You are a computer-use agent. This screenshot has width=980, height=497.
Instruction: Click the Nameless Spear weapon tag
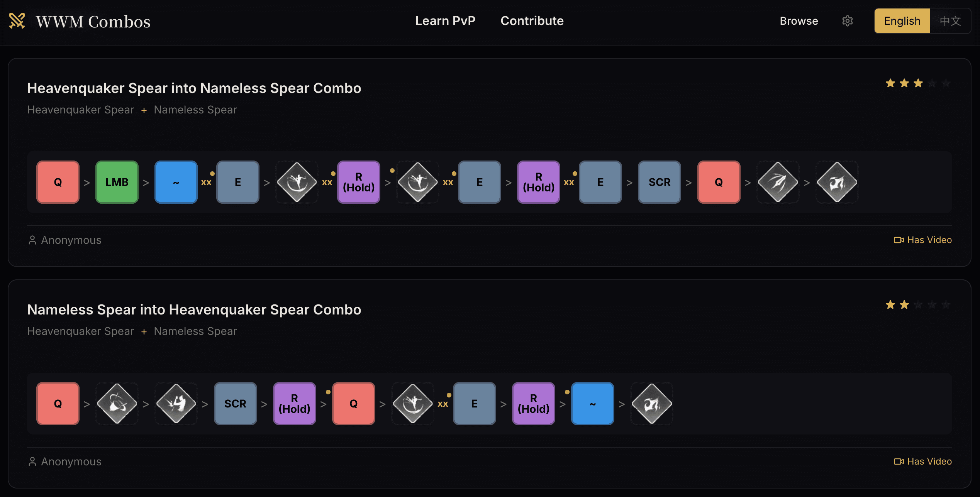click(x=195, y=110)
